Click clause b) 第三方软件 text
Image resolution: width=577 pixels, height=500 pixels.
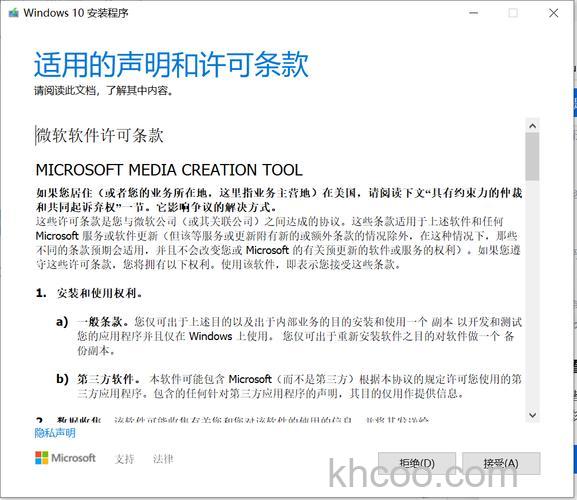click(x=289, y=386)
